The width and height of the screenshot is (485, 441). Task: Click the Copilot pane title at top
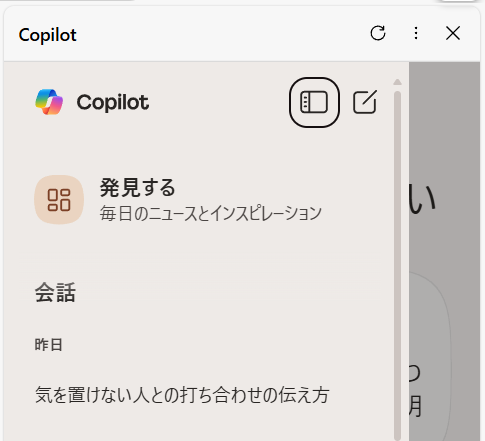48,35
